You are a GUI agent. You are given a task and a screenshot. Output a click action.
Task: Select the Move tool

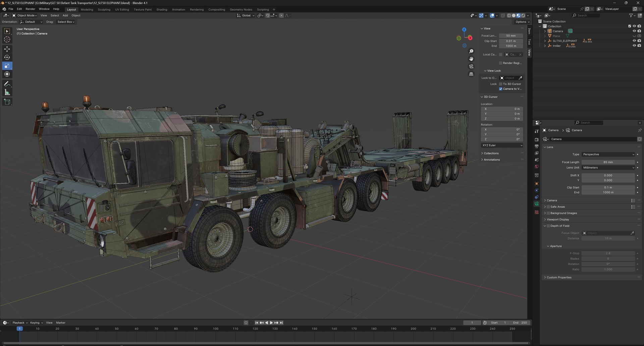pyautogui.click(x=7, y=49)
